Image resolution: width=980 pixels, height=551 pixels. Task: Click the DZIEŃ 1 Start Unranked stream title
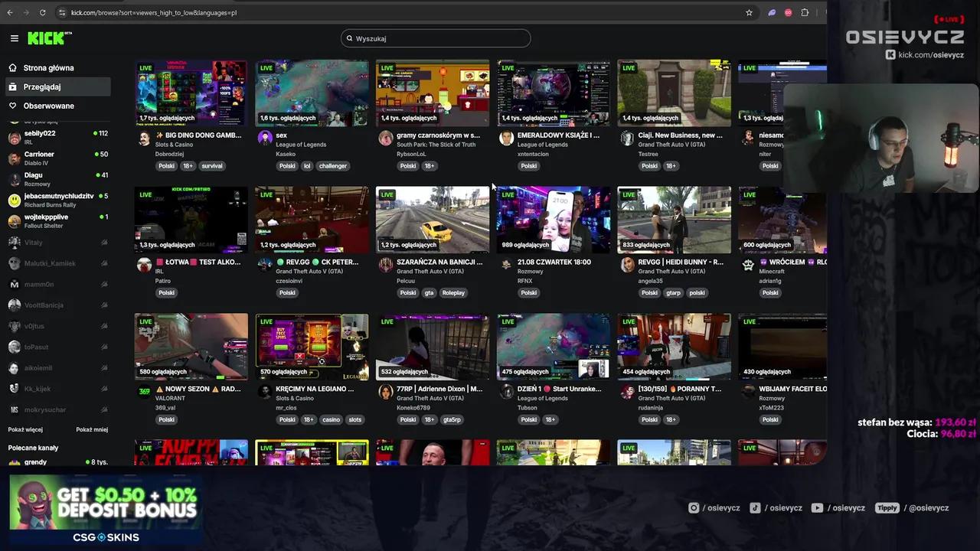[x=559, y=389]
